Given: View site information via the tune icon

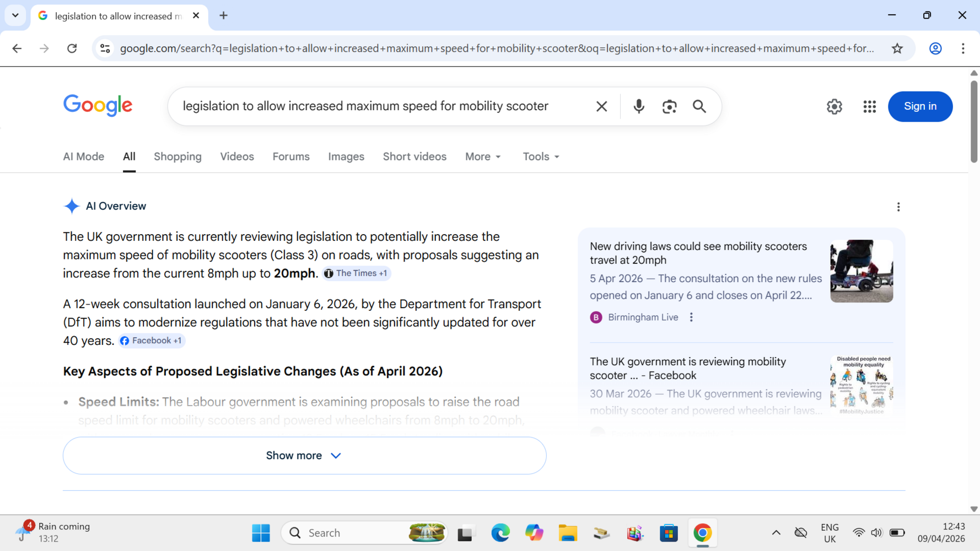Looking at the screenshot, I should tap(105, 48).
